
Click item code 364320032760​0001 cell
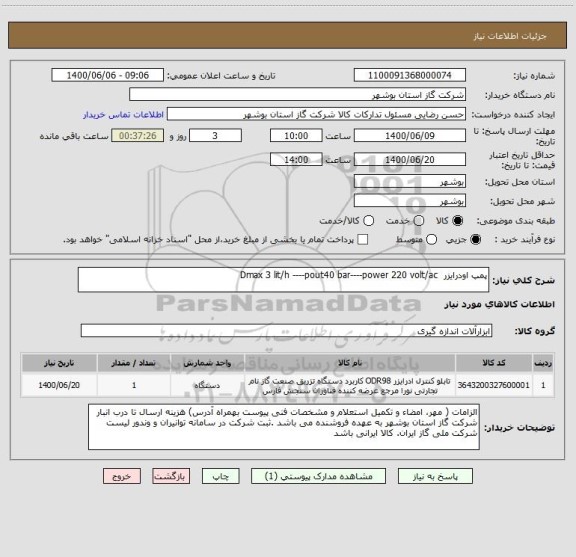494,385
